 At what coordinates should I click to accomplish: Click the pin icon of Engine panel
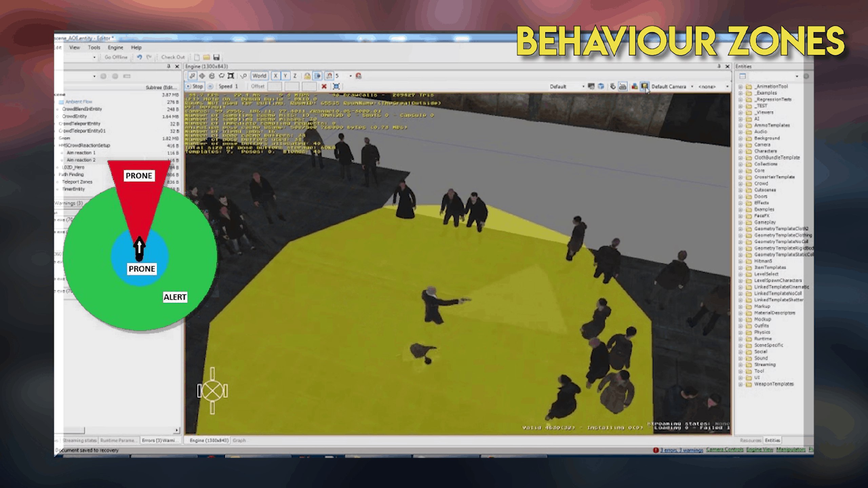click(718, 66)
